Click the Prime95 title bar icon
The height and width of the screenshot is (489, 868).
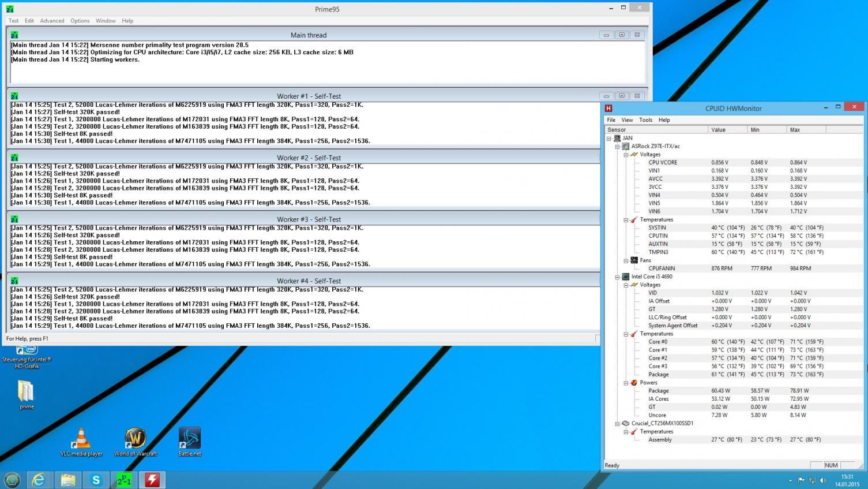[x=10, y=9]
